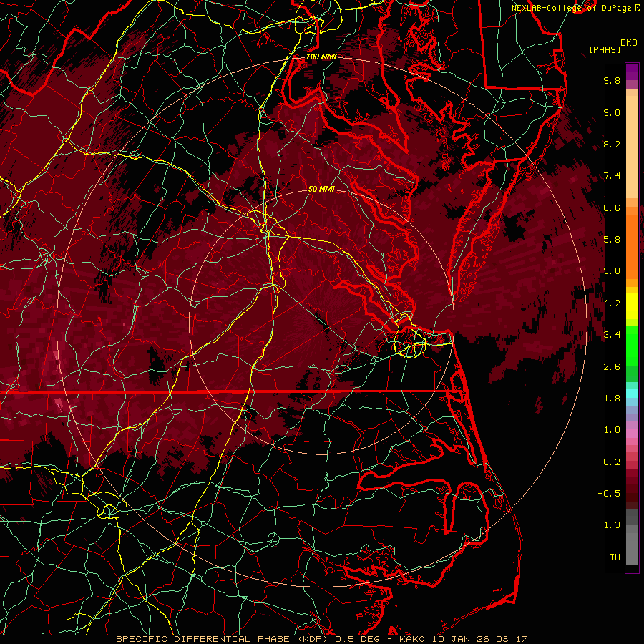Pick the yellow segment of the color bar
The height and width of the screenshot is (644, 644).
click(632, 306)
